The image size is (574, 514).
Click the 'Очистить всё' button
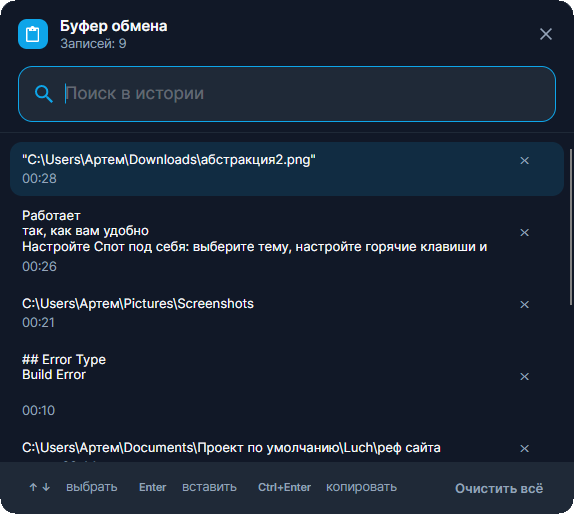[x=499, y=488]
